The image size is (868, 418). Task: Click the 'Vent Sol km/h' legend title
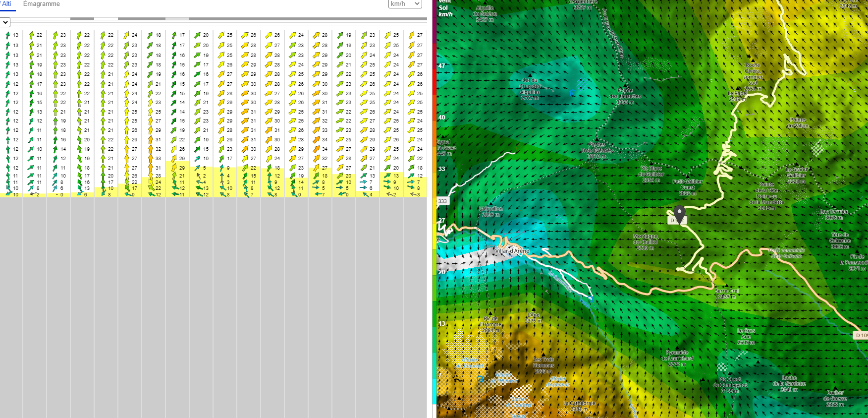coord(445,8)
